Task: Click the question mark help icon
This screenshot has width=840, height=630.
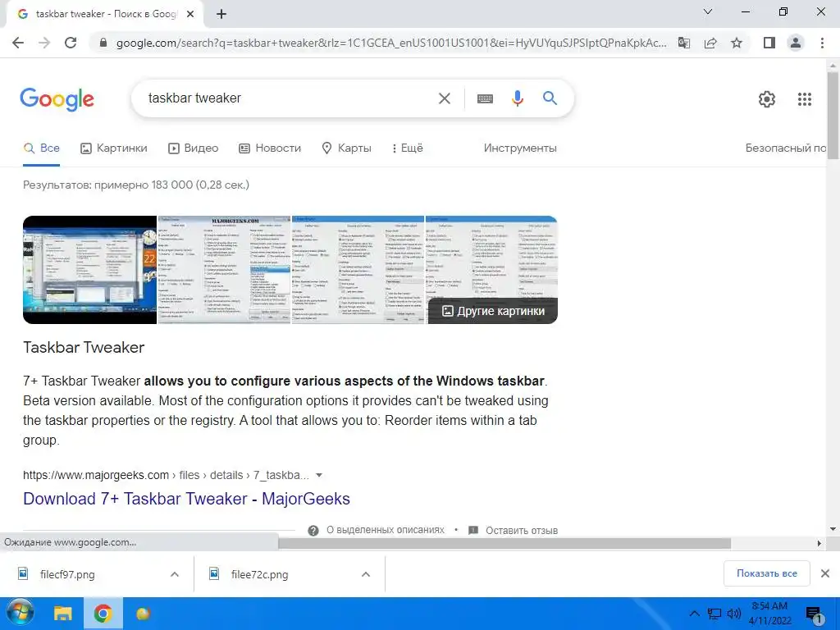Action: point(313,531)
